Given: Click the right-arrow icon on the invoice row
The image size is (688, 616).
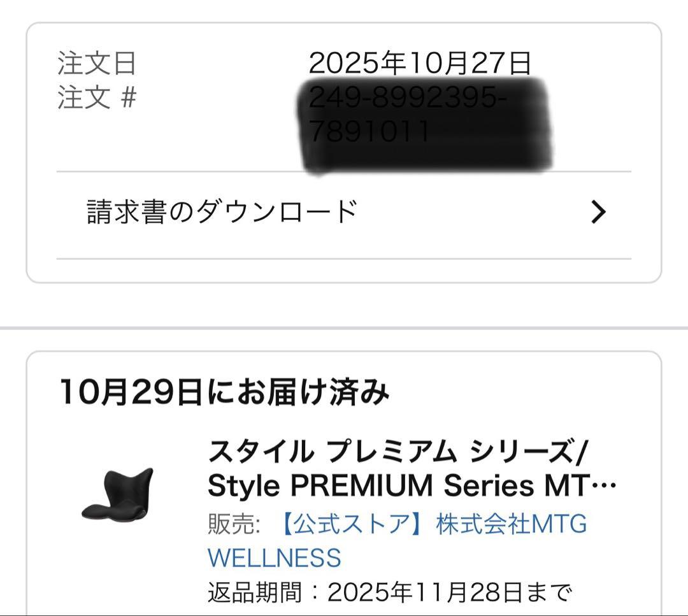Looking at the screenshot, I should (598, 212).
